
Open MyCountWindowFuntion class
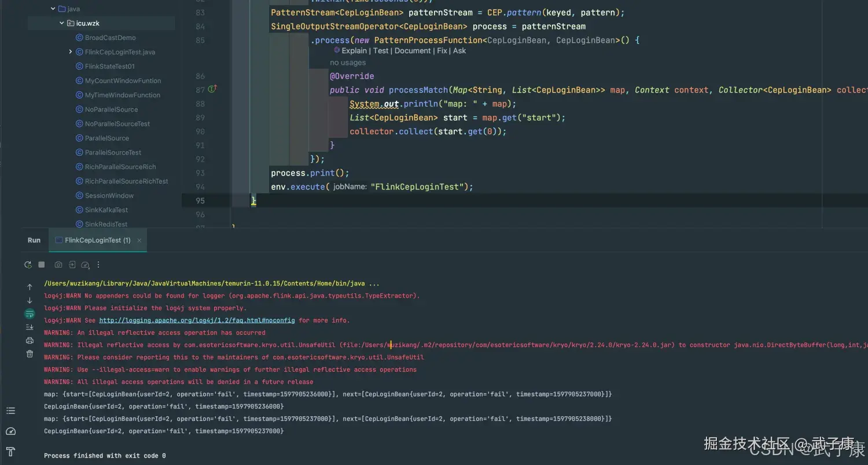coord(123,81)
